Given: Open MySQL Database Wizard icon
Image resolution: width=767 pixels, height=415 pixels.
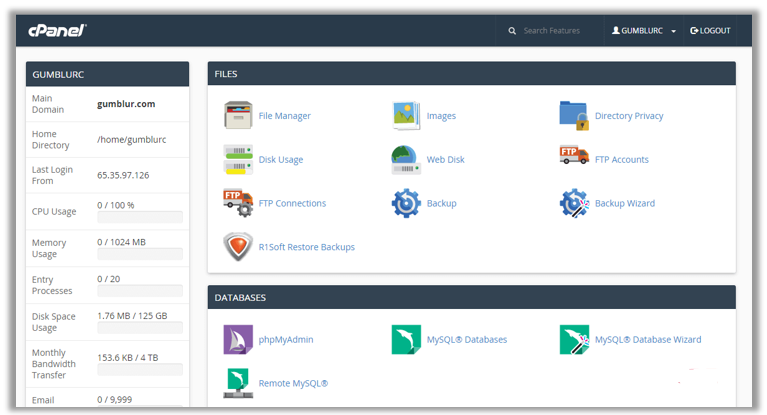Looking at the screenshot, I should tap(574, 340).
